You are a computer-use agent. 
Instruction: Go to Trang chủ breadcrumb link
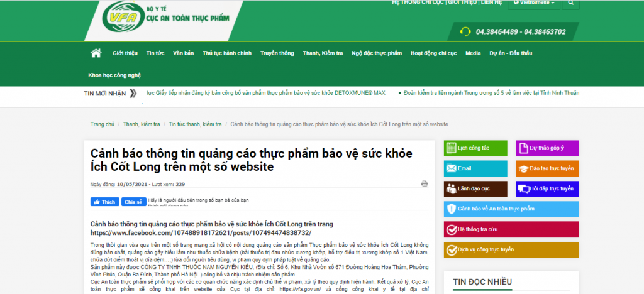coord(102,124)
